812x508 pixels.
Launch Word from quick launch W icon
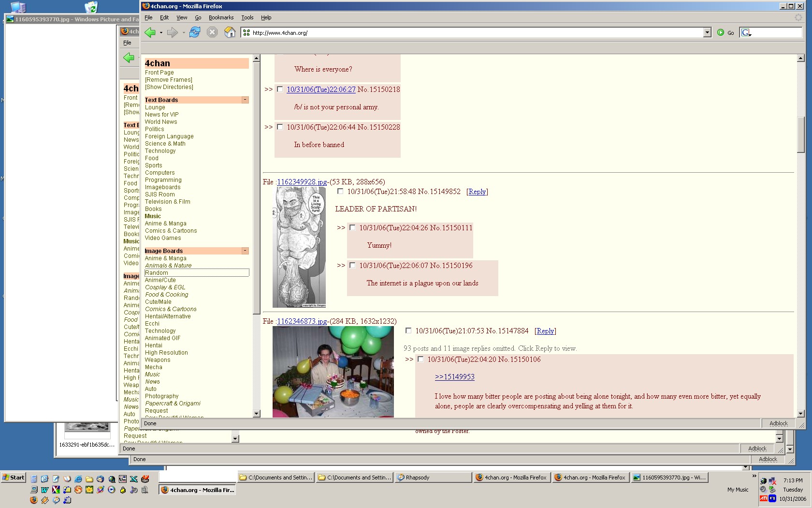(44, 490)
